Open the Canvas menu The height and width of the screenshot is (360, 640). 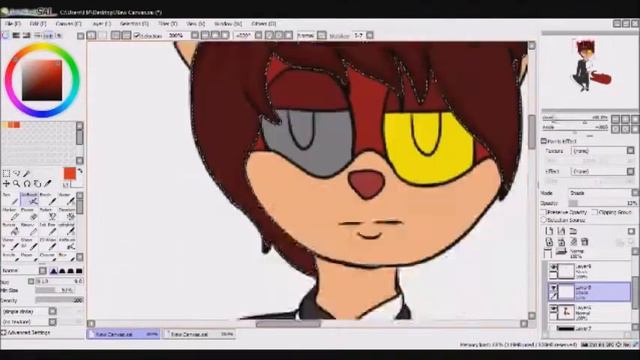(x=68, y=24)
